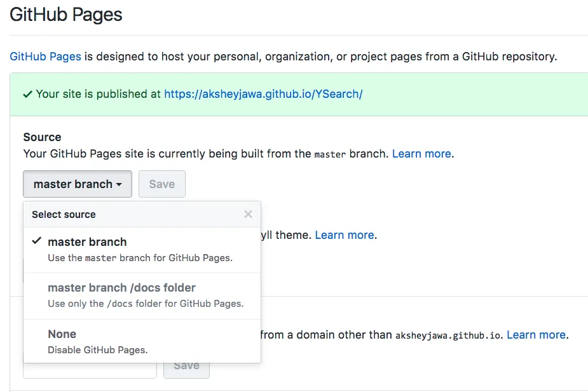Click the caret arrow on master branch button
Screen dimensions: 588x392
coord(118,184)
